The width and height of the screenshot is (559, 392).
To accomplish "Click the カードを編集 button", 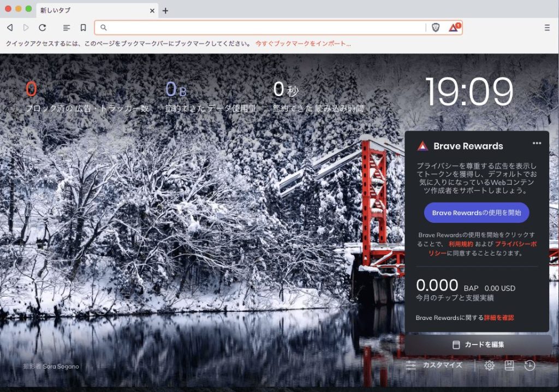I will tap(478, 345).
